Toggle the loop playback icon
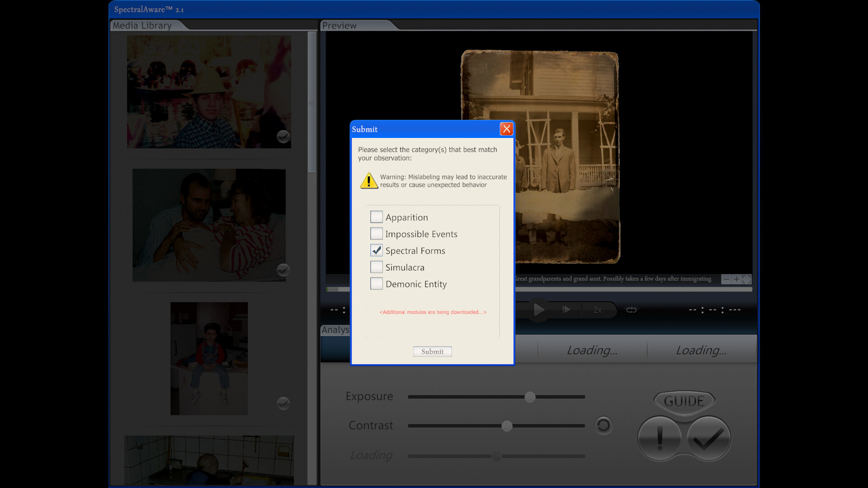The height and width of the screenshot is (488, 868). coord(631,310)
